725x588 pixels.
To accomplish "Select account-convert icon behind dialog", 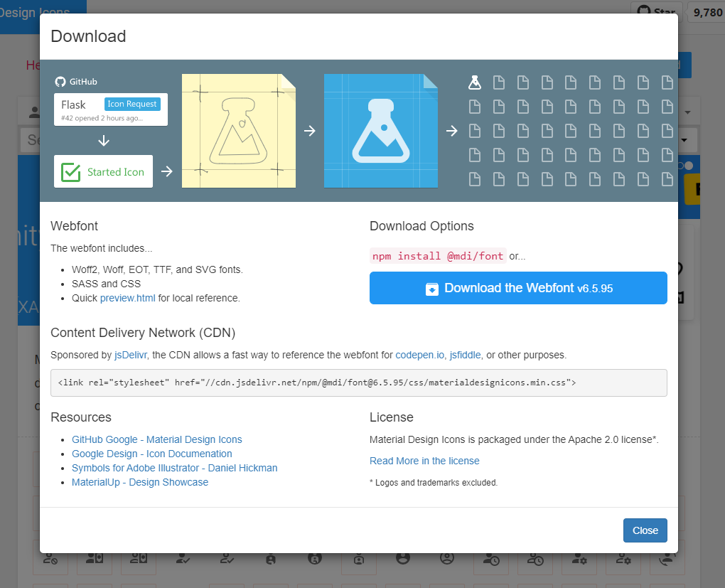I will tap(667, 559).
